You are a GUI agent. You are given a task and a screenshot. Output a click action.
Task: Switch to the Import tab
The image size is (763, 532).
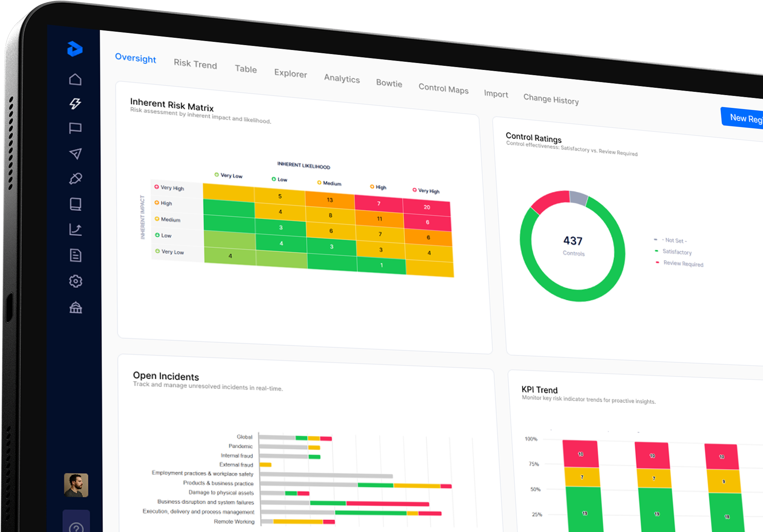(x=496, y=93)
